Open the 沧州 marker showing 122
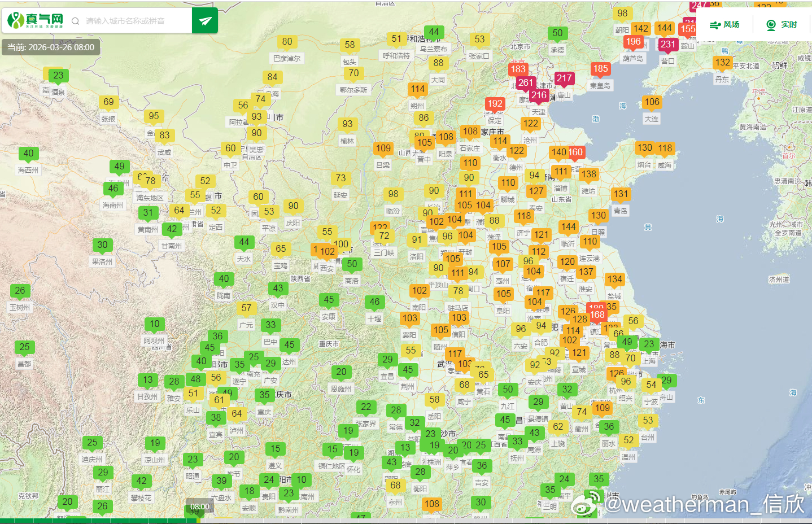 click(530, 124)
